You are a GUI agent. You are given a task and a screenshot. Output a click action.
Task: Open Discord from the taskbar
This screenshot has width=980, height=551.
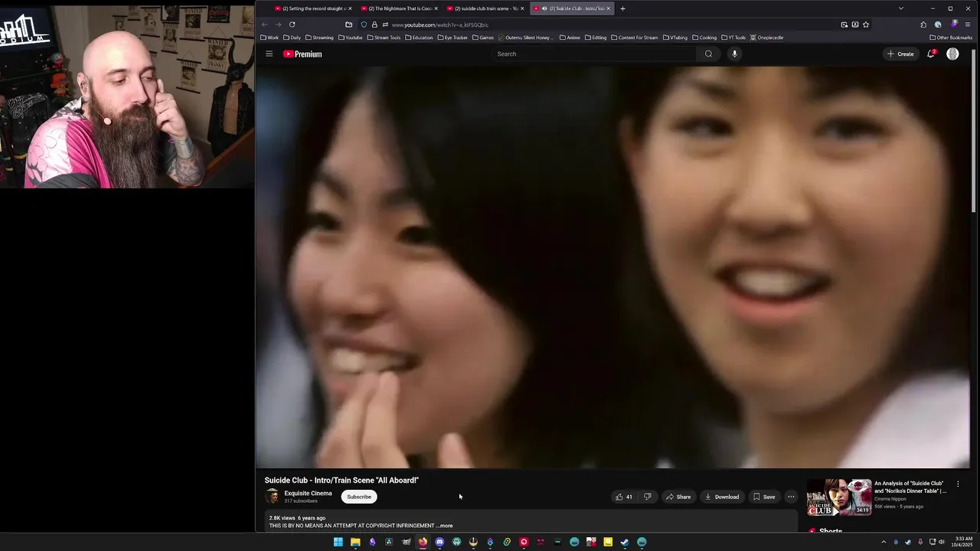439,542
